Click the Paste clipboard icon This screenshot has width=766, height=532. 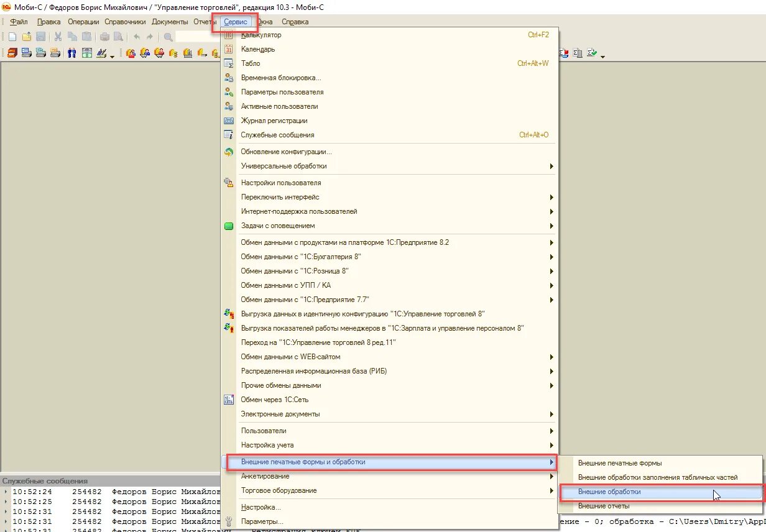(86, 37)
